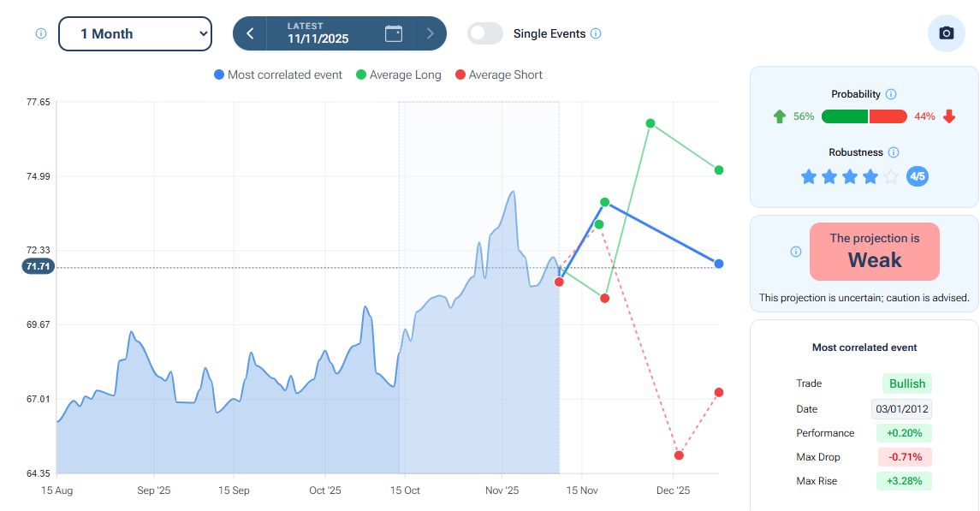Open the calendar date picker icon
Screen dimensions: 980x511
[394, 33]
